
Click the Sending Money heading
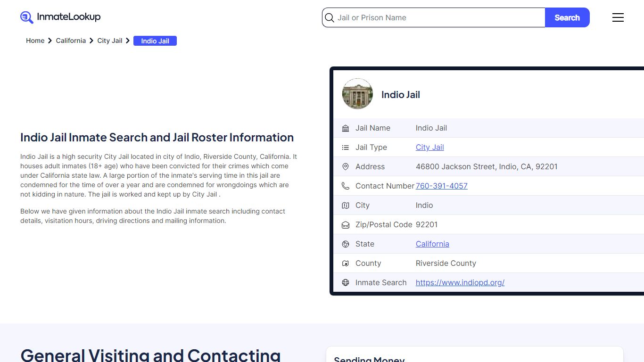pyautogui.click(x=369, y=360)
